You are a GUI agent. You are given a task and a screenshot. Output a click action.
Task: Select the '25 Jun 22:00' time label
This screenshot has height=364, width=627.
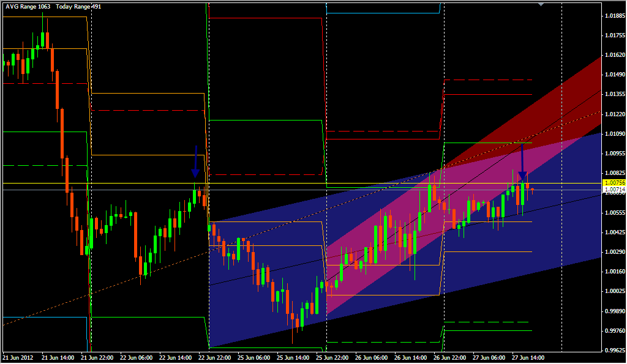(332, 358)
